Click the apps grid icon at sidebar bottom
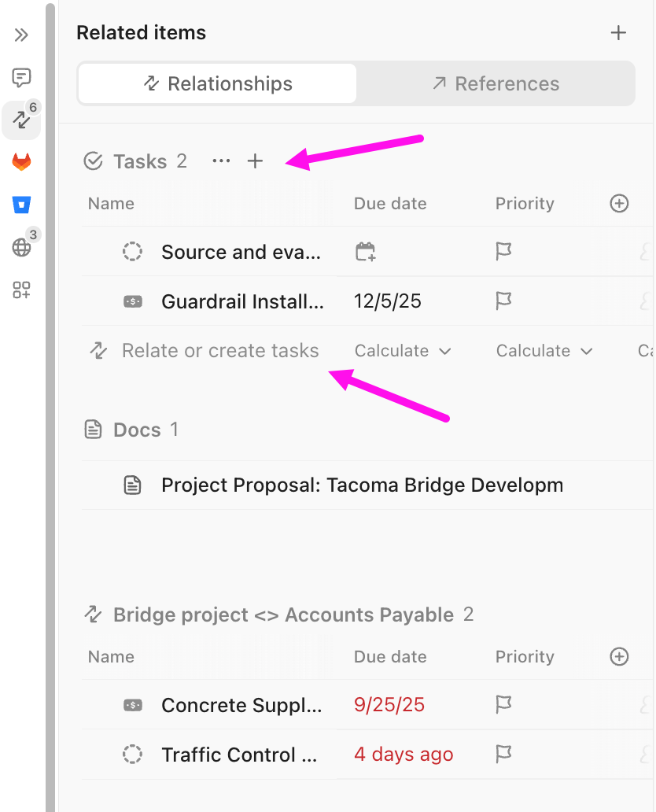 click(21, 290)
